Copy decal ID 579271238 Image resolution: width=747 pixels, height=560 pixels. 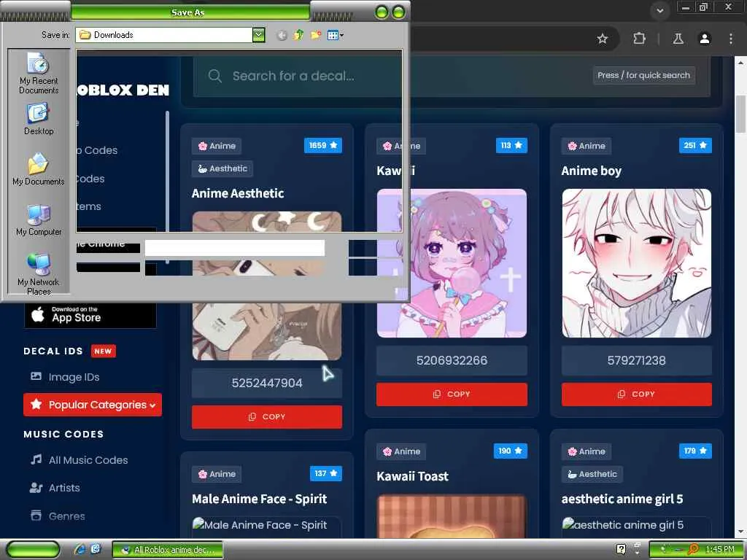[636, 394]
